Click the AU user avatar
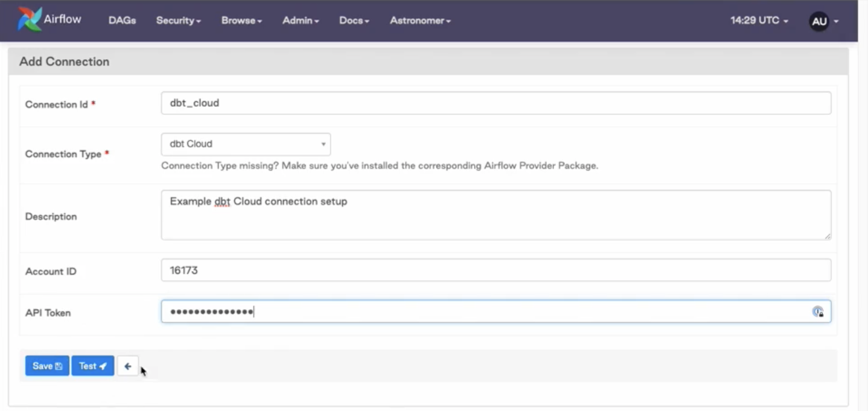868x411 pixels. click(x=819, y=21)
